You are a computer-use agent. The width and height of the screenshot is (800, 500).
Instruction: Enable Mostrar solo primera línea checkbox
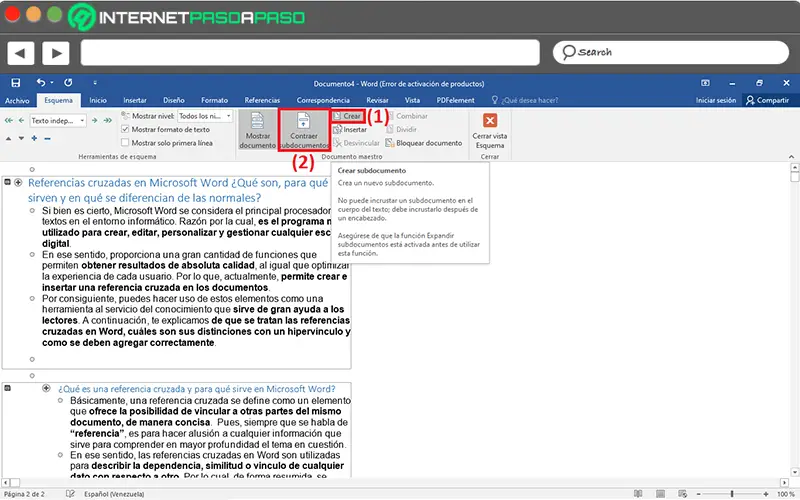pyautogui.click(x=125, y=143)
